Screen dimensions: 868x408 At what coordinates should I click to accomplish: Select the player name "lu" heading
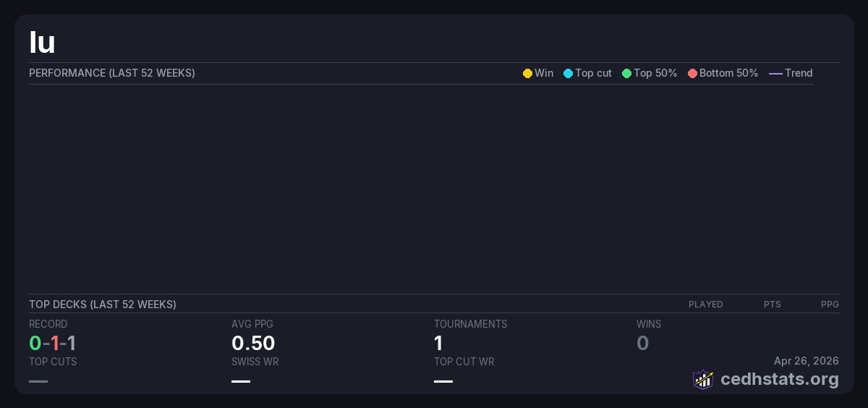[x=42, y=43]
